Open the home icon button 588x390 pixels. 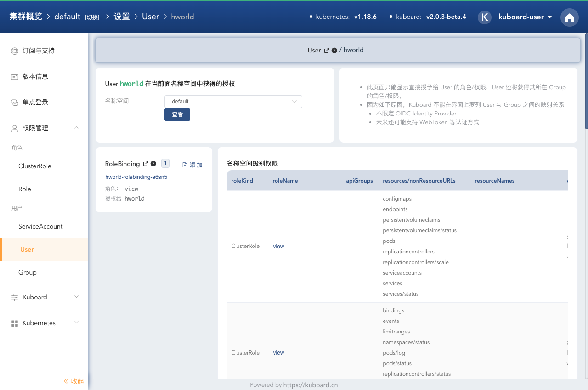click(570, 17)
